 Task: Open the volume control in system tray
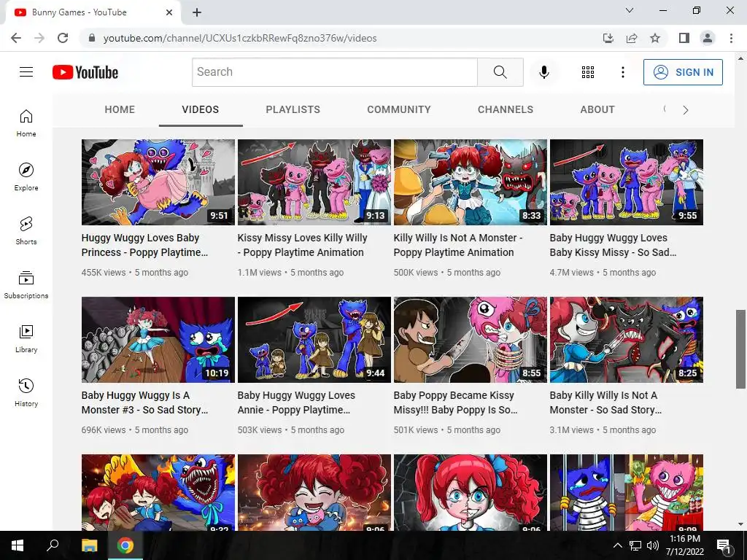(x=653, y=545)
